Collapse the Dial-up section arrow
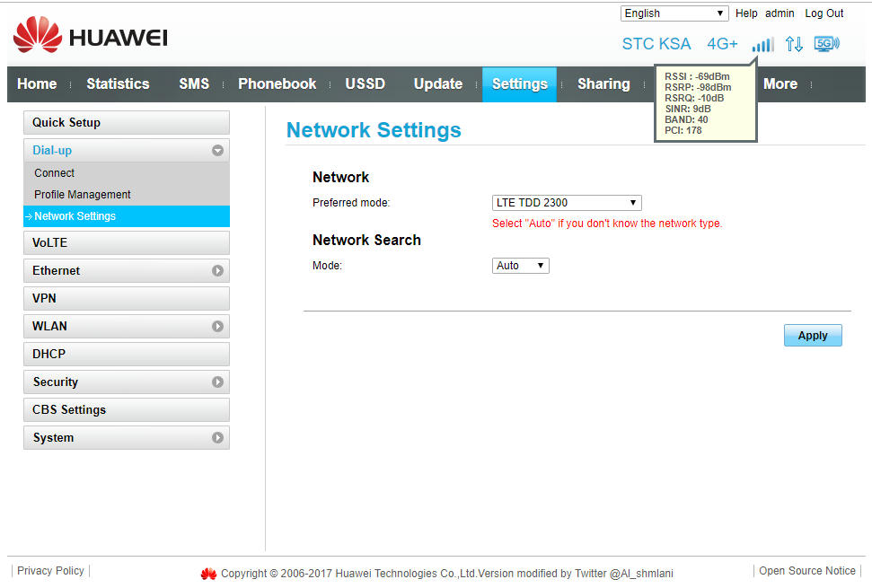This screenshot has width=872, height=588. point(217,151)
